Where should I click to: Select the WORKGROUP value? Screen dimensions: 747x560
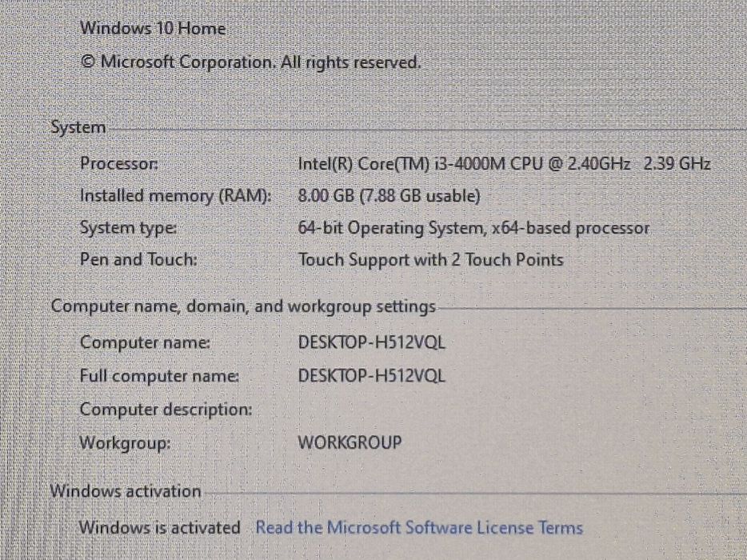pyautogui.click(x=350, y=442)
